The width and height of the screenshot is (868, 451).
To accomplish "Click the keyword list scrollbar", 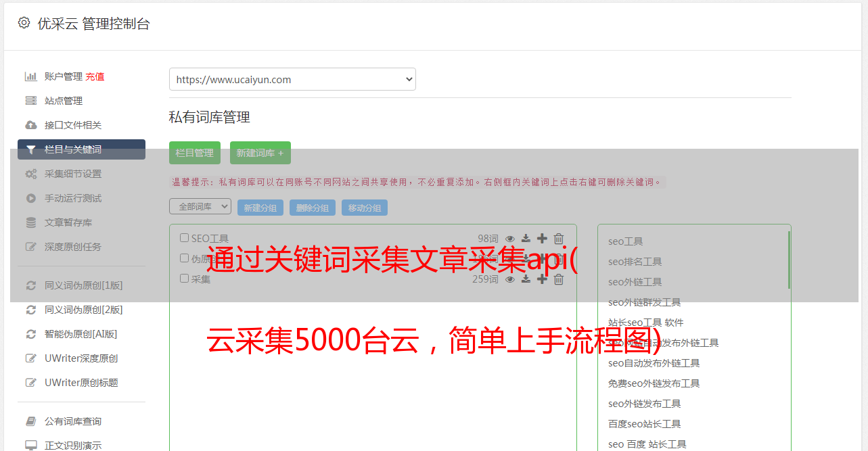I will pos(789,260).
